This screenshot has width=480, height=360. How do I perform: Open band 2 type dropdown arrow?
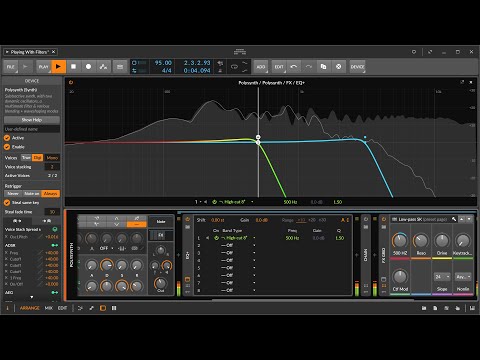click(254, 246)
